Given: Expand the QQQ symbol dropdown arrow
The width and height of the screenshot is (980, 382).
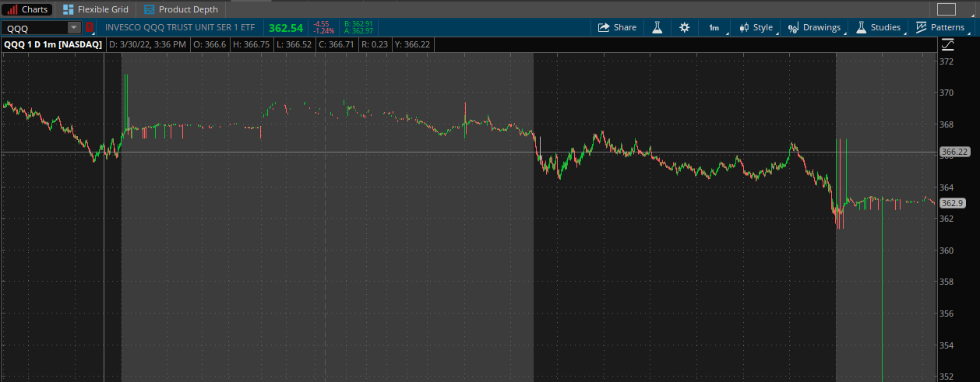Looking at the screenshot, I should [x=74, y=27].
